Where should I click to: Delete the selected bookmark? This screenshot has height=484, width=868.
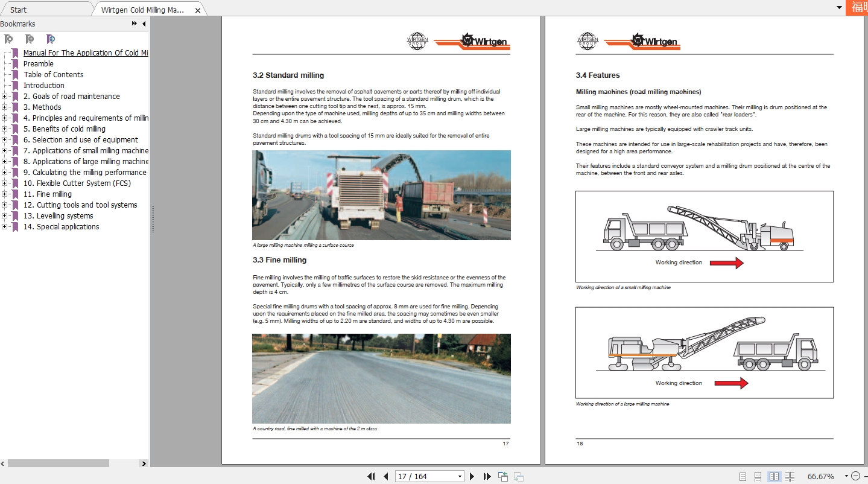(8, 39)
